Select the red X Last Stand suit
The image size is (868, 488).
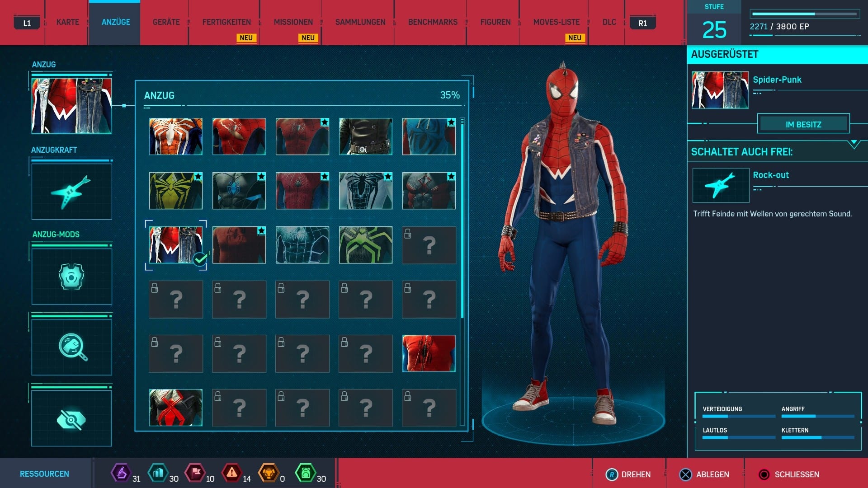(x=176, y=408)
